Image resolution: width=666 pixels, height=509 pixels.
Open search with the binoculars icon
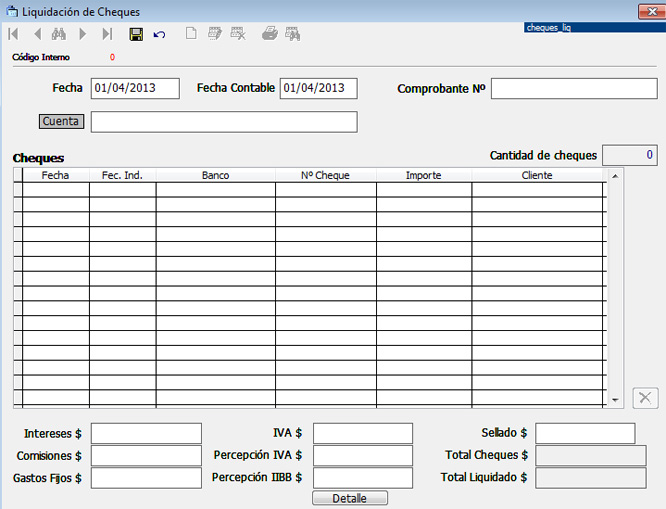click(x=59, y=34)
